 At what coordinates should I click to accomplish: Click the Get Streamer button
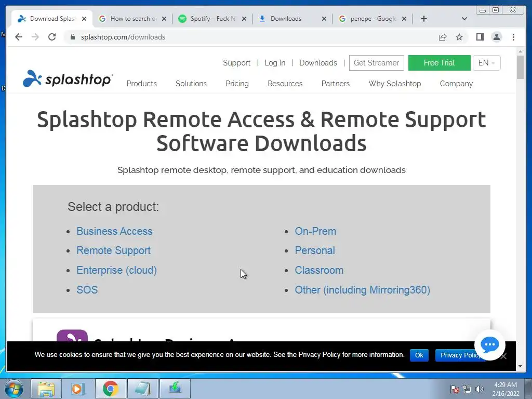(x=376, y=63)
